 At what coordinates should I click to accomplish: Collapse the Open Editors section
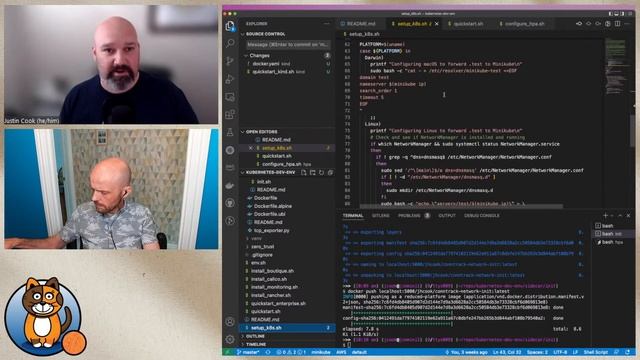pos(243,132)
